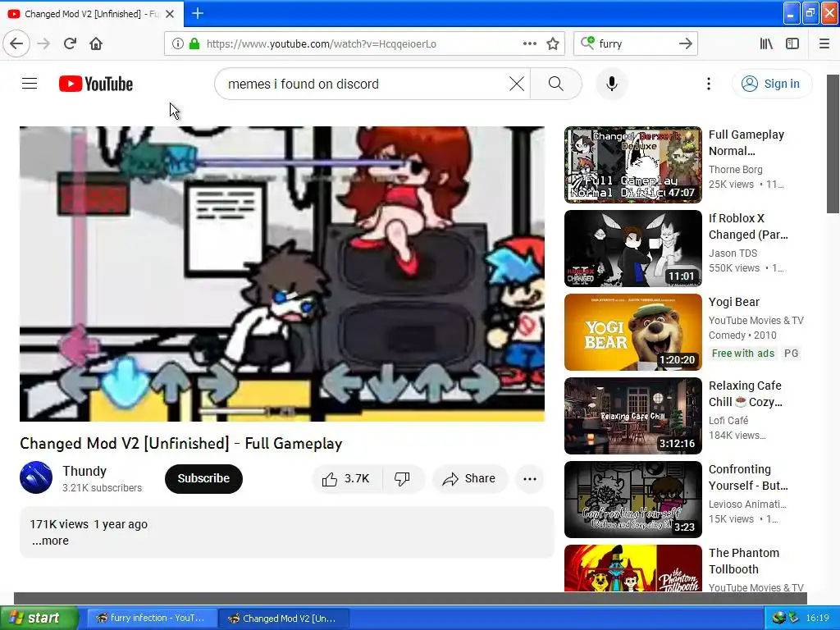Open the YouTube guide hamburger menu
This screenshot has height=630, width=840.
[30, 84]
